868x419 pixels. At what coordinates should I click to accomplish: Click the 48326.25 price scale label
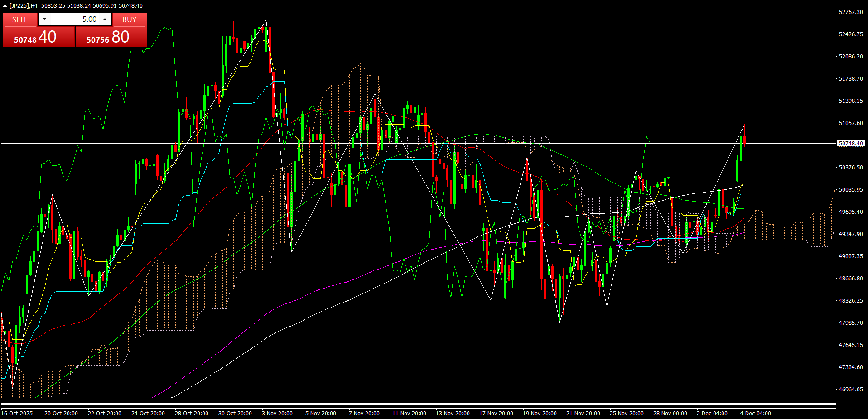click(x=850, y=300)
